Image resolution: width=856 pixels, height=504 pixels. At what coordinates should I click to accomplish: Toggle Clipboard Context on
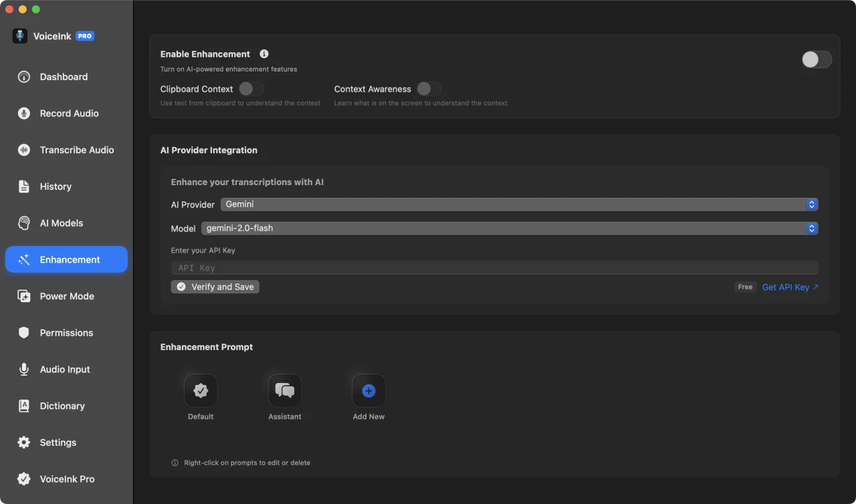(251, 89)
